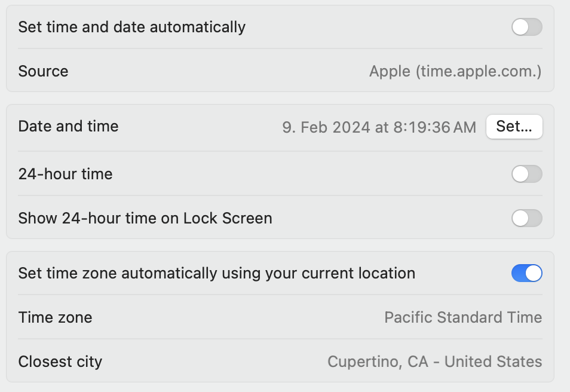This screenshot has width=570, height=392.
Task: Disable automatic time zone detection
Action: coord(526,272)
